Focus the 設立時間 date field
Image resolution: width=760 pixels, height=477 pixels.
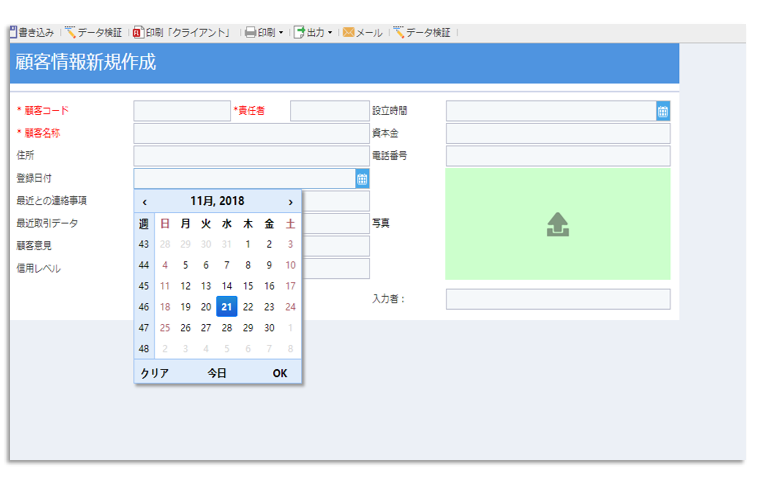[x=551, y=111]
